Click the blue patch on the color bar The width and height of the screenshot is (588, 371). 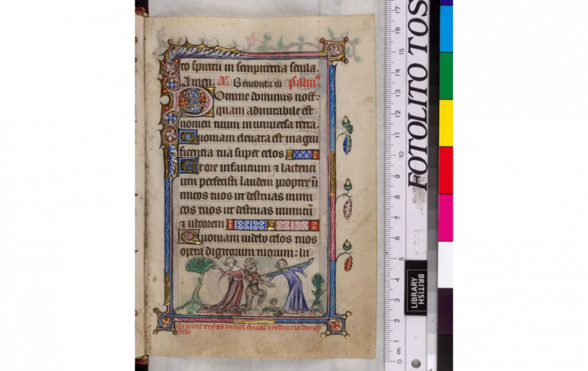[446, 29]
